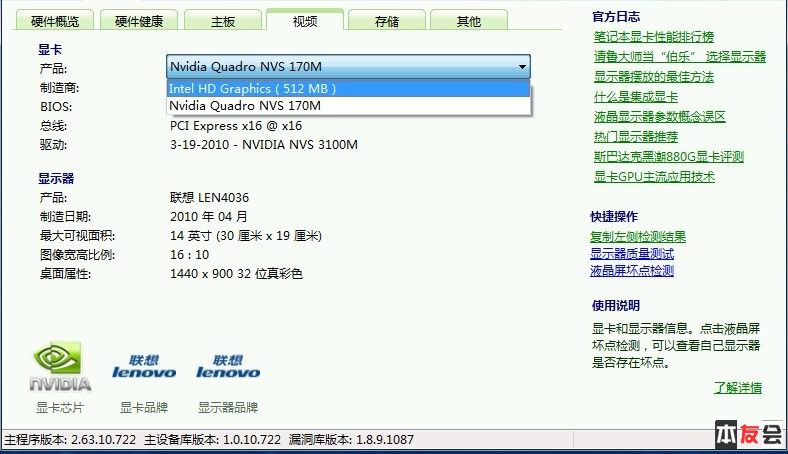
Task: Open 笔记本显卡性能排行榜 link
Action: click(653, 37)
